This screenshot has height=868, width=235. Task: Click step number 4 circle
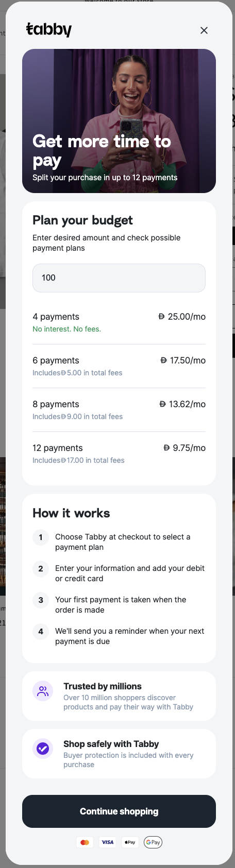41,632
